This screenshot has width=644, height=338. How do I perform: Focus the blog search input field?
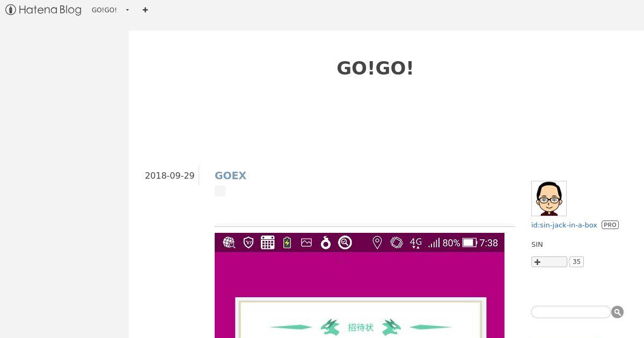[x=571, y=312]
